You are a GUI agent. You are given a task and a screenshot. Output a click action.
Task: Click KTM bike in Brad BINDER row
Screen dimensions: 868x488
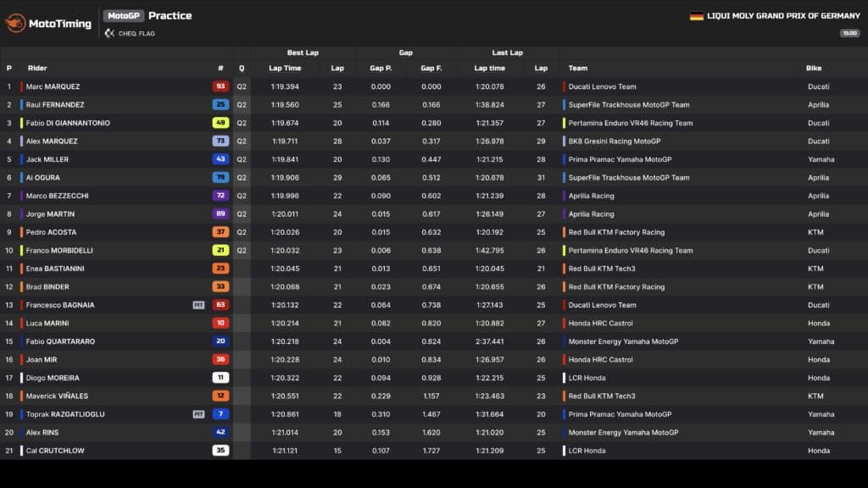[815, 286]
